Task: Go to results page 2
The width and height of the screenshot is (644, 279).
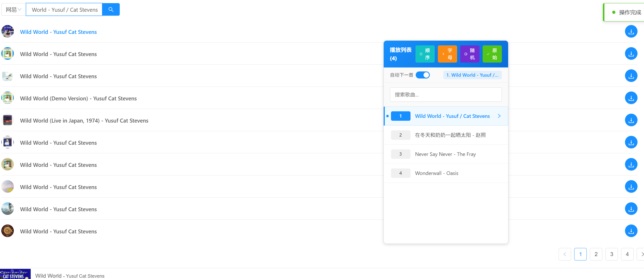Action: point(596,254)
